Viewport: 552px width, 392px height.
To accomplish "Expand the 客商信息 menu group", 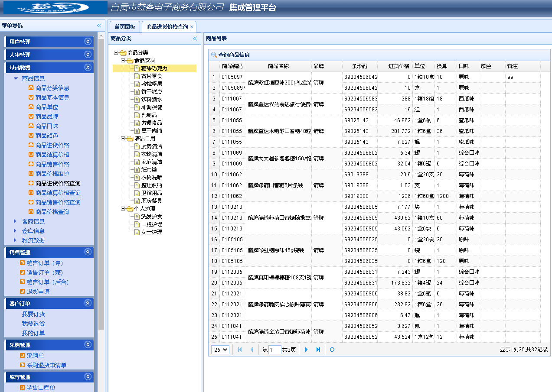I will pos(16,221).
